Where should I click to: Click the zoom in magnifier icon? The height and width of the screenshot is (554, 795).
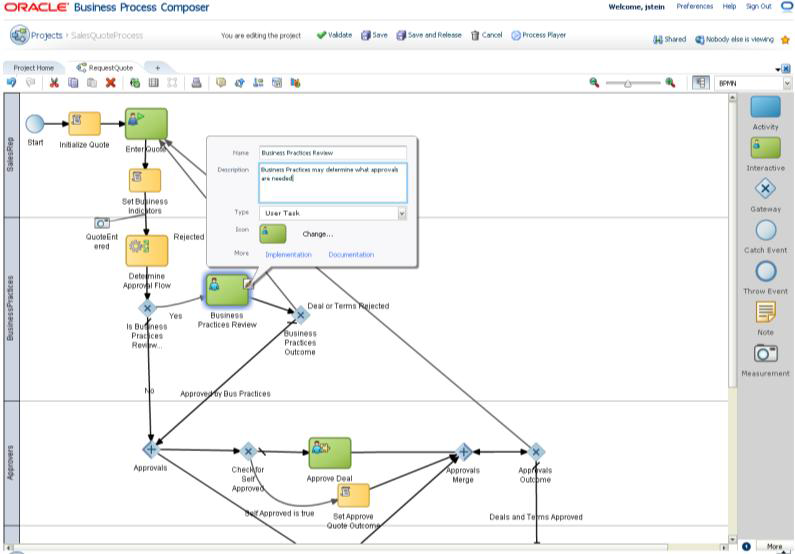[670, 83]
